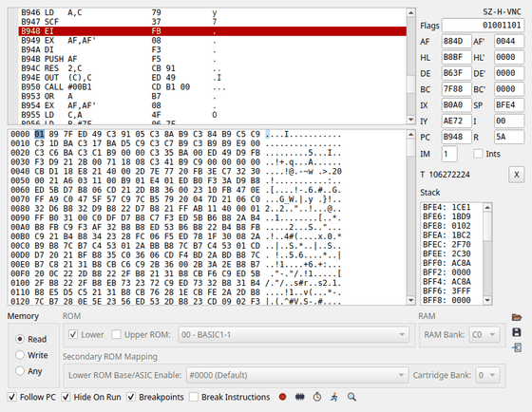Click the T 106272224 cycle counter
The width and height of the screenshot is (532, 412).
(x=445, y=175)
